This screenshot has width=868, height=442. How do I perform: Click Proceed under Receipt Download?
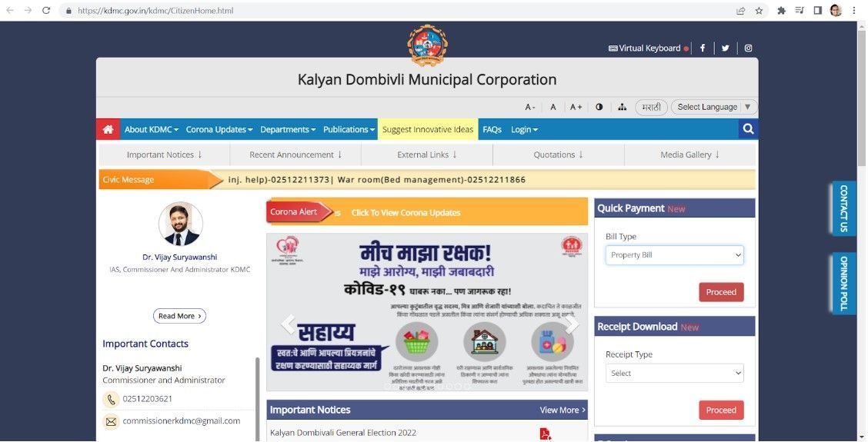point(721,410)
